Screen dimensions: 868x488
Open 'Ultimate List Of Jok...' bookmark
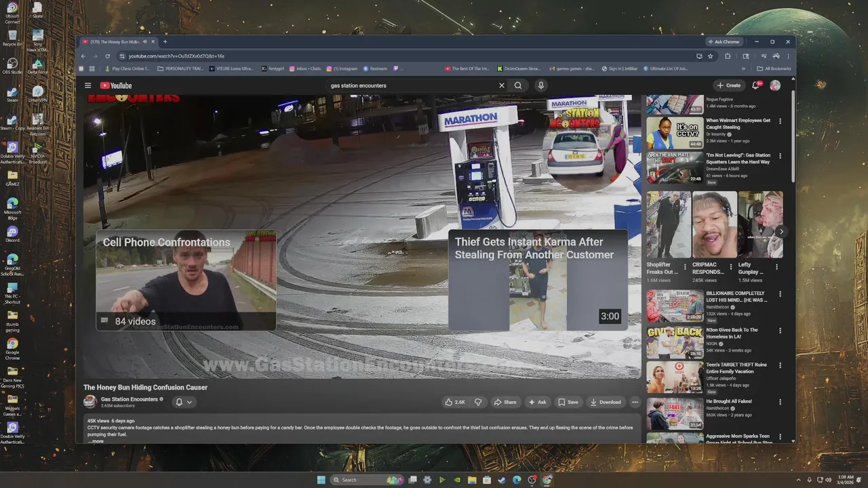click(665, 68)
